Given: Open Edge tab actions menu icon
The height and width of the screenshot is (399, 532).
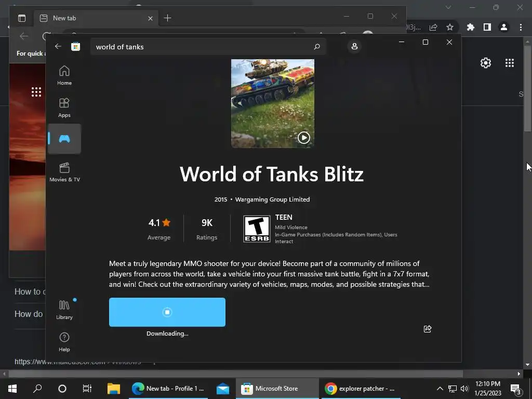Looking at the screenshot, I should [x=22, y=18].
